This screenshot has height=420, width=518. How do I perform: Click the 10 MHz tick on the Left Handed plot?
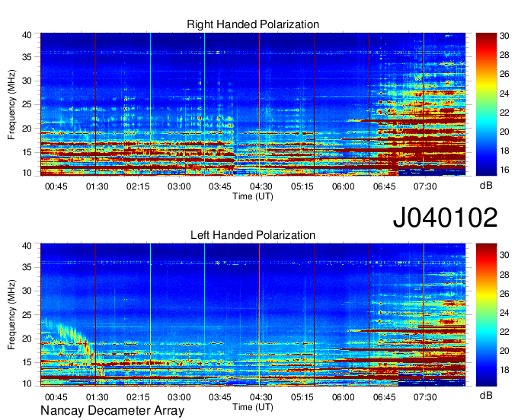pyautogui.click(x=27, y=383)
